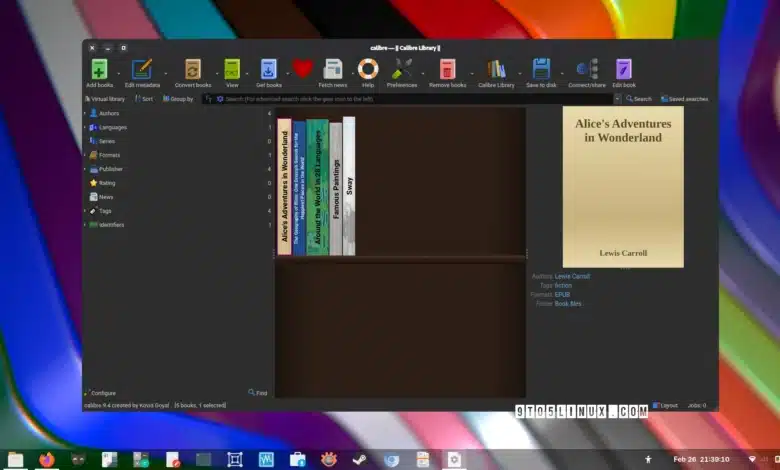Open the Remove books dropdown arrow
Viewport: 780px width, 470px height.
tap(472, 74)
